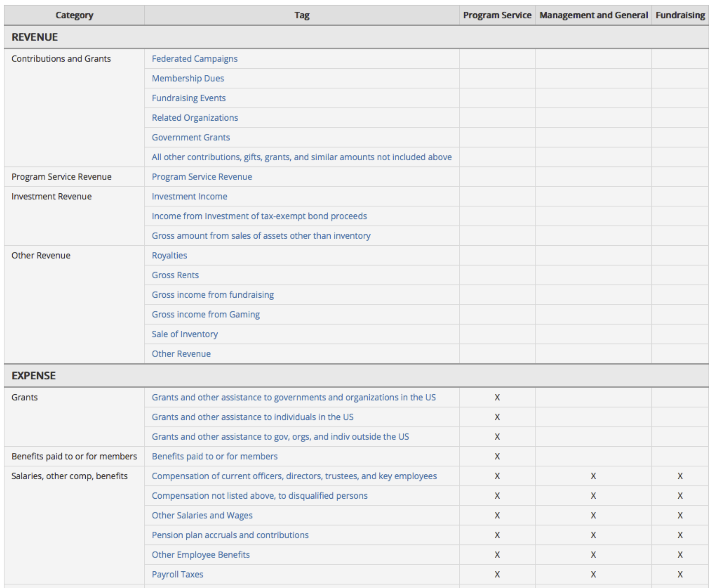Click Program Service X for Grants to individuals
Image resolution: width=712 pixels, height=588 pixels.
pos(497,417)
